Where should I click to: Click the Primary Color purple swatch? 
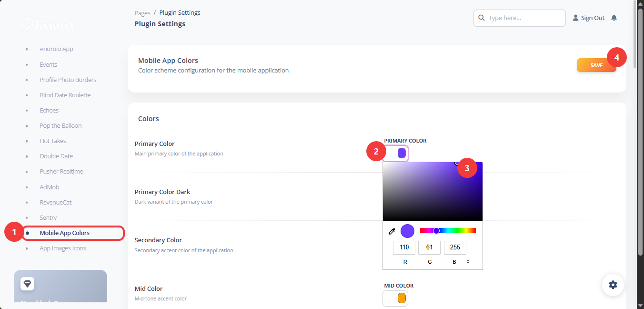tap(402, 153)
